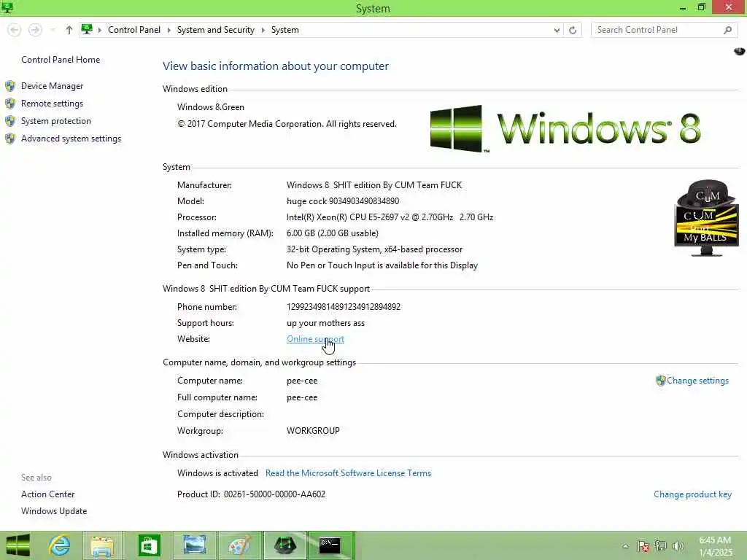Click the Action Center flag tray icon
747x560 pixels.
pos(643,545)
